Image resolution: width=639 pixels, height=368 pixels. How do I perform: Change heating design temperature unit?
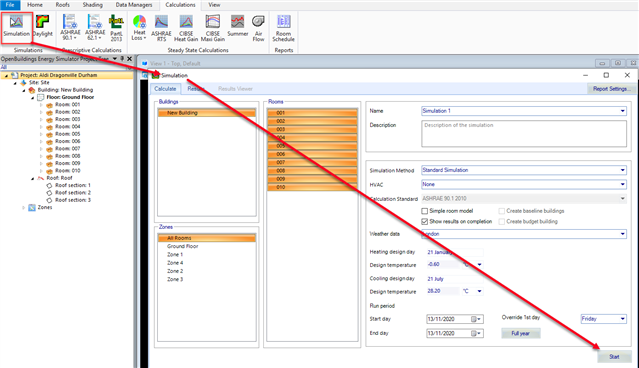[x=480, y=265]
